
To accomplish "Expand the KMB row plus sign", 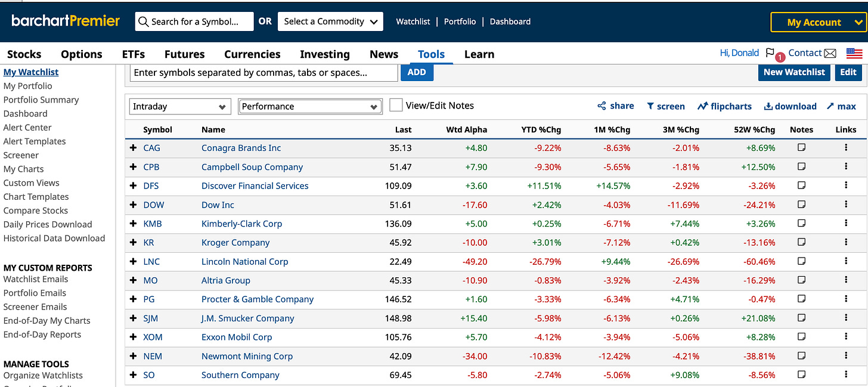I will [134, 224].
